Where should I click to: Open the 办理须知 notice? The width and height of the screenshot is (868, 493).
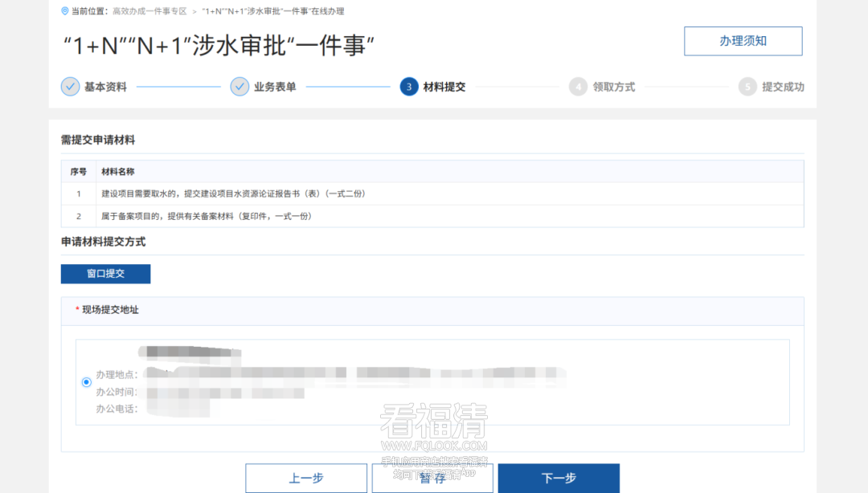[x=742, y=41]
